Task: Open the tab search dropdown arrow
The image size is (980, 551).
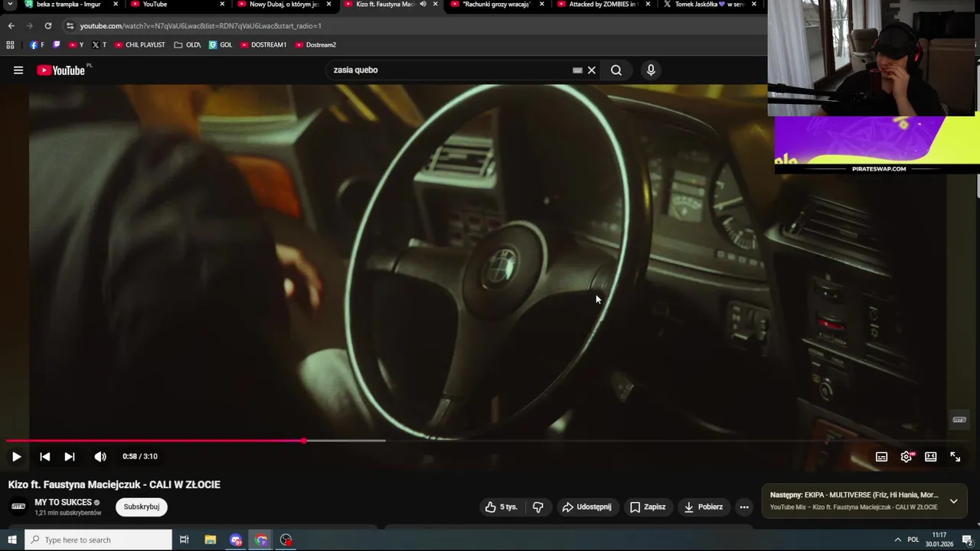Action: coord(10,5)
